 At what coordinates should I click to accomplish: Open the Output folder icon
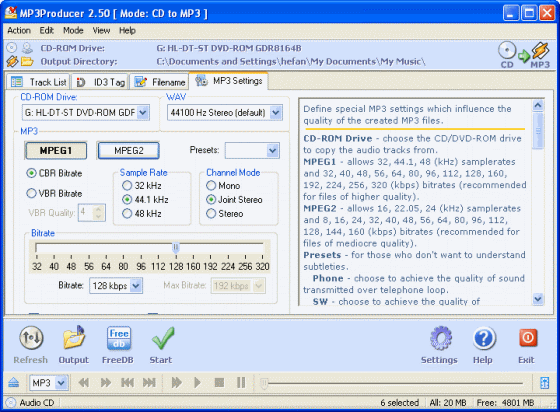pyautogui.click(x=74, y=338)
